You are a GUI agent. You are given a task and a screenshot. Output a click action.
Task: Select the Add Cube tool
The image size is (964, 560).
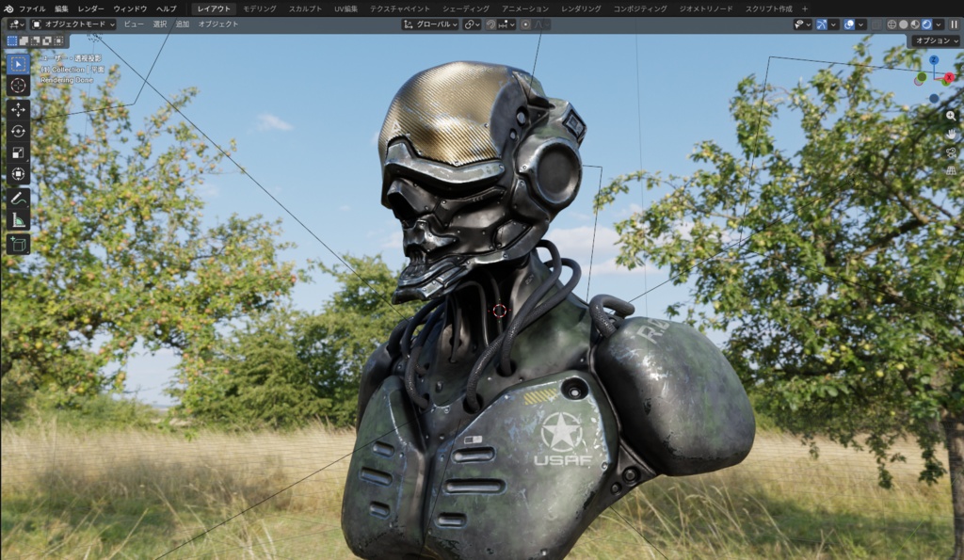[x=18, y=244]
